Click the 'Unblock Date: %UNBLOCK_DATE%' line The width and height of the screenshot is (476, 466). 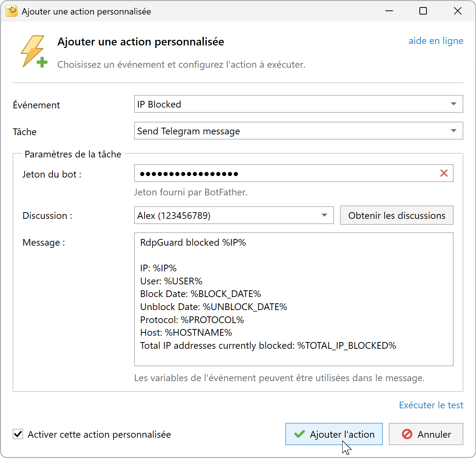coord(213,307)
